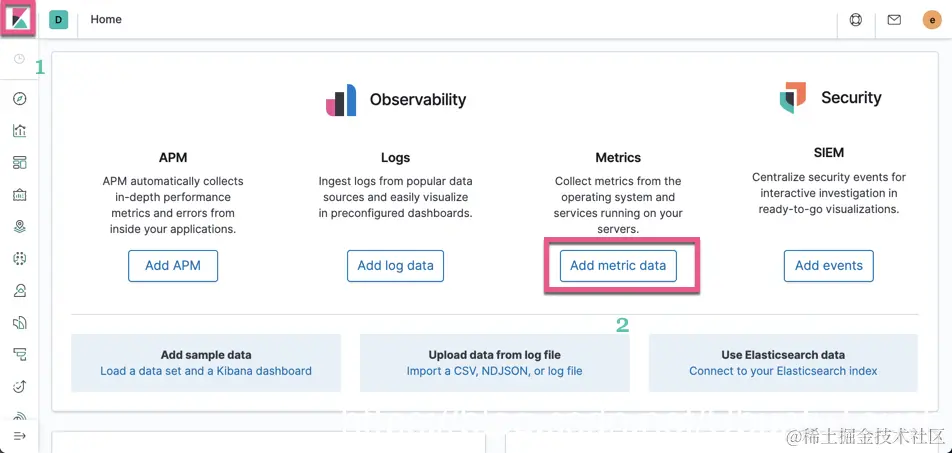
Task: Open the help menu lifebuoy icon
Action: click(x=855, y=20)
